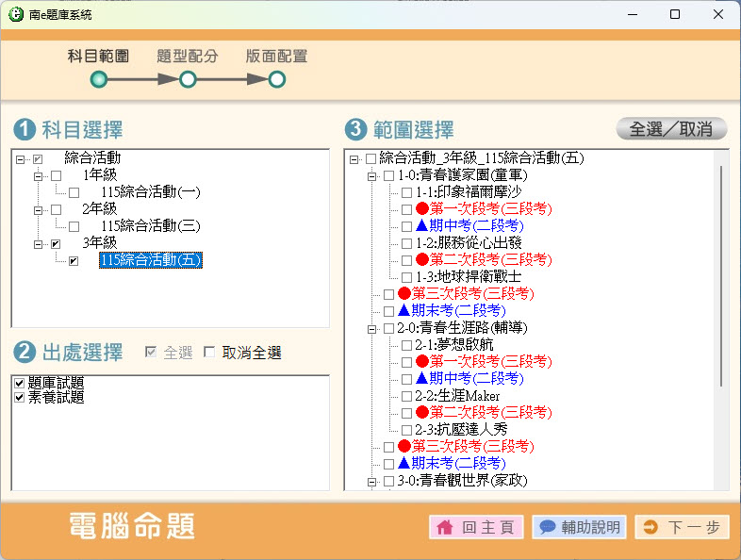741x560 pixels.
Task: Click red circle of 第二次段考 under 2-2
Action: click(x=422, y=412)
